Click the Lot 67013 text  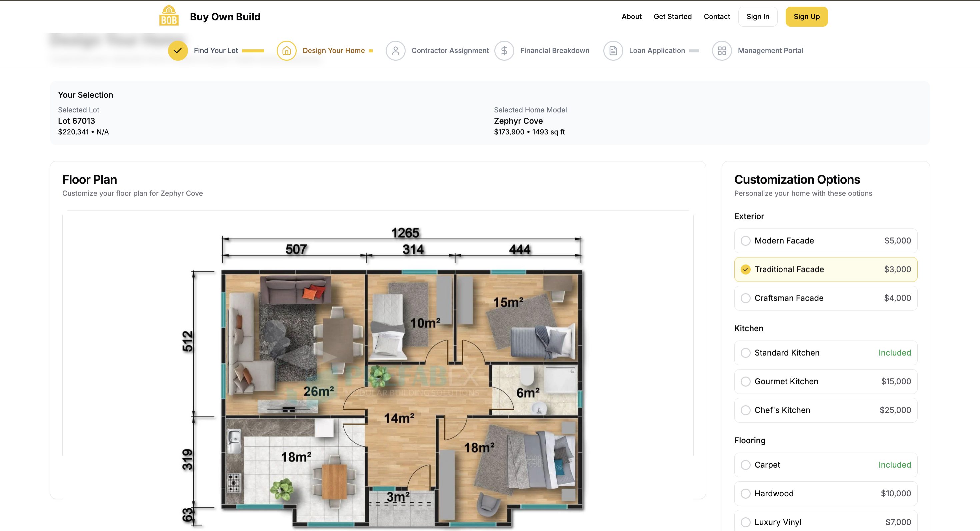[76, 121]
